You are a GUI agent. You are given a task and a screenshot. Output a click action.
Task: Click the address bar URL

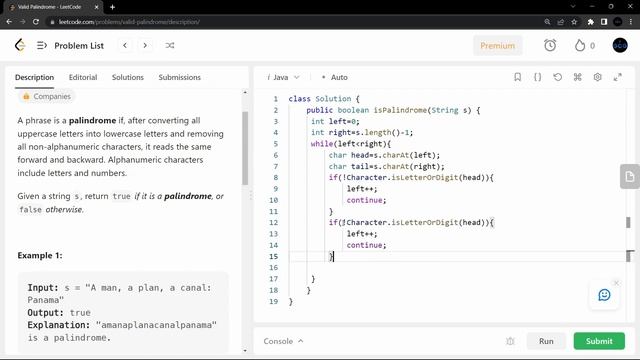click(x=129, y=22)
